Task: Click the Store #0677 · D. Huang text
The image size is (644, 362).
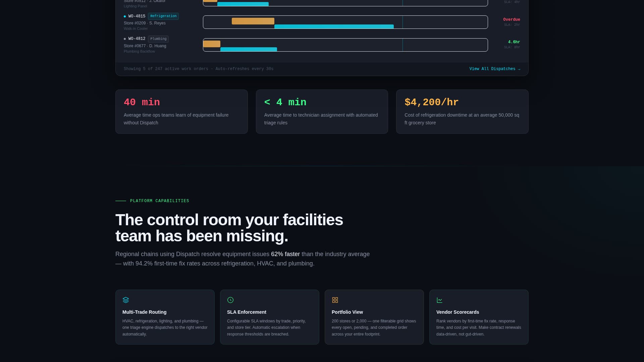Action: (x=145, y=46)
